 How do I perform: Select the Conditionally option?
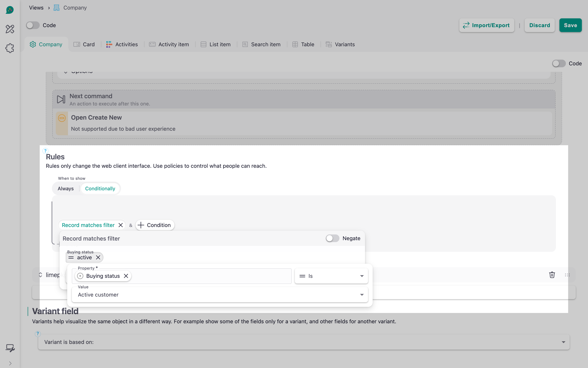(x=100, y=188)
